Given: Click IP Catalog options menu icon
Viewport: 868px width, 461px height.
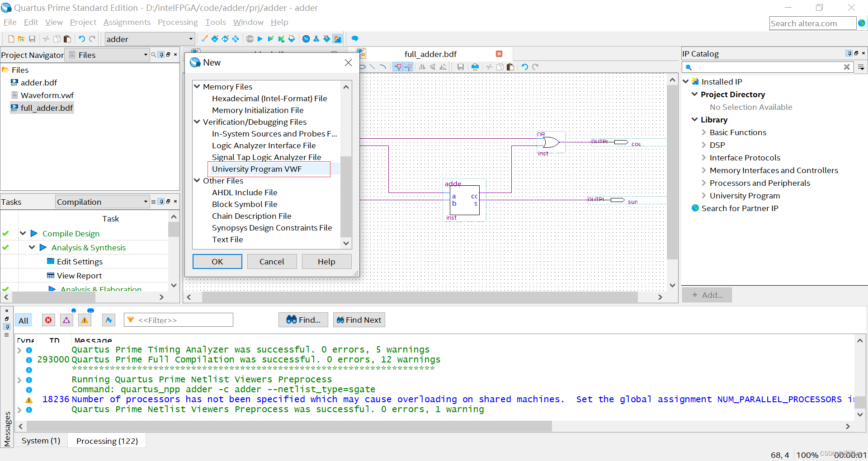Looking at the screenshot, I should coord(861,67).
